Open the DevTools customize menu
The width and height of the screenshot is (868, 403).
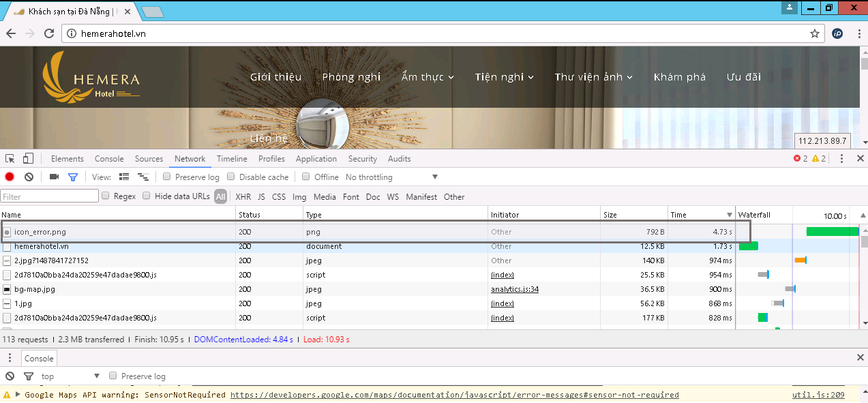coord(841,159)
